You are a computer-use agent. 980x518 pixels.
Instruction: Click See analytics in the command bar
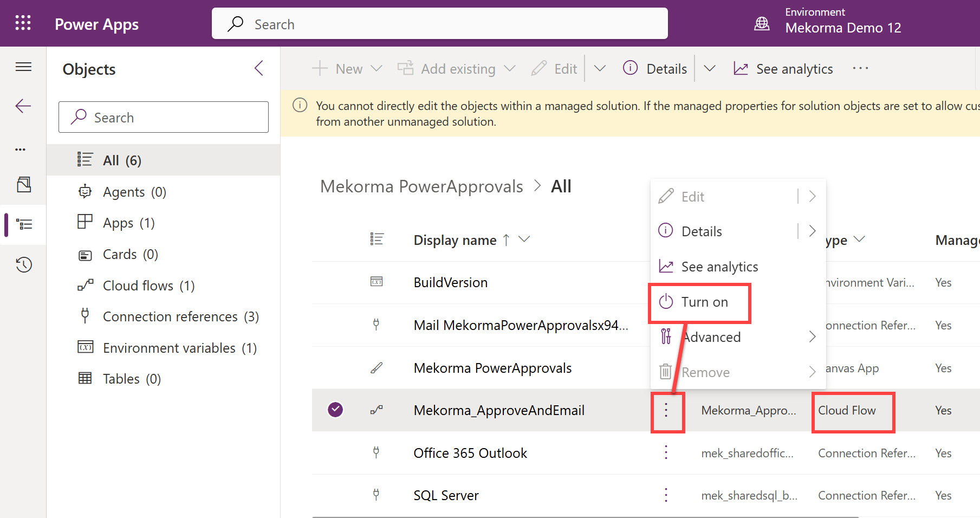(783, 69)
